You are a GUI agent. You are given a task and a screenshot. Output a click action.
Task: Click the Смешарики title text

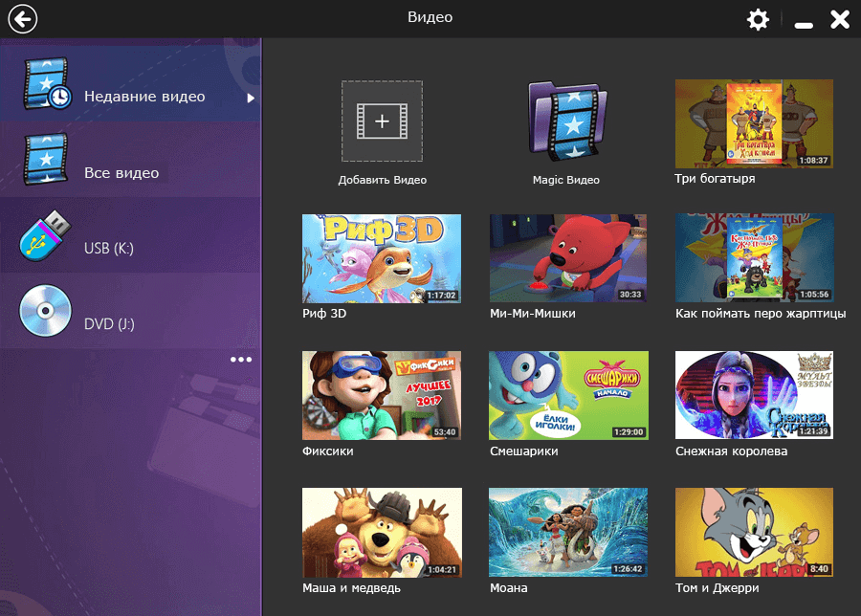point(524,451)
